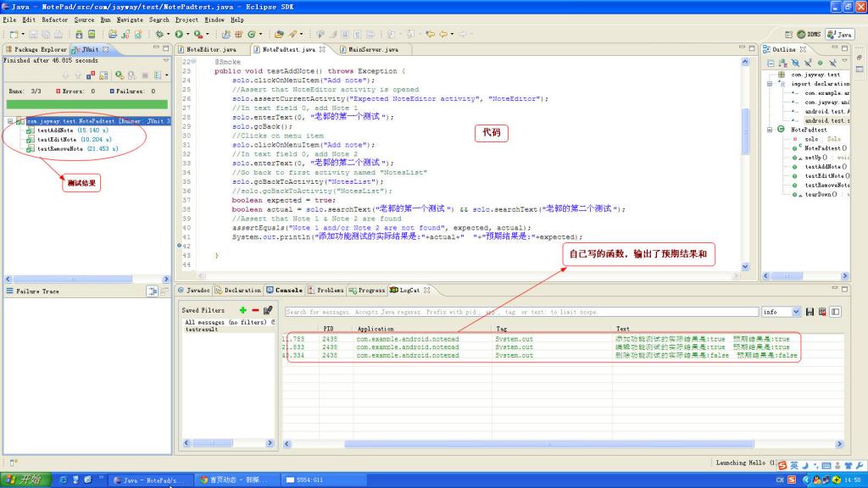Open the JUnit view menu triangle
Image resolution: width=868 pixels, height=488 pixels.
[x=166, y=60]
